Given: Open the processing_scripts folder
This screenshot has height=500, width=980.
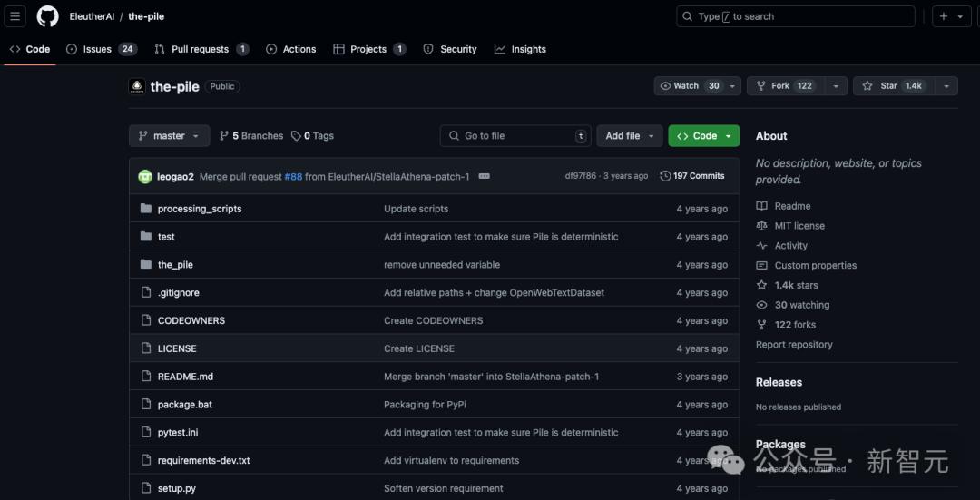Looking at the screenshot, I should click(199, 209).
